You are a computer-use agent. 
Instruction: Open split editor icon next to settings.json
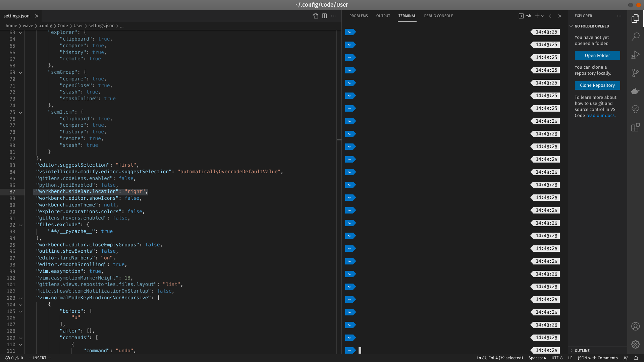coord(325,16)
